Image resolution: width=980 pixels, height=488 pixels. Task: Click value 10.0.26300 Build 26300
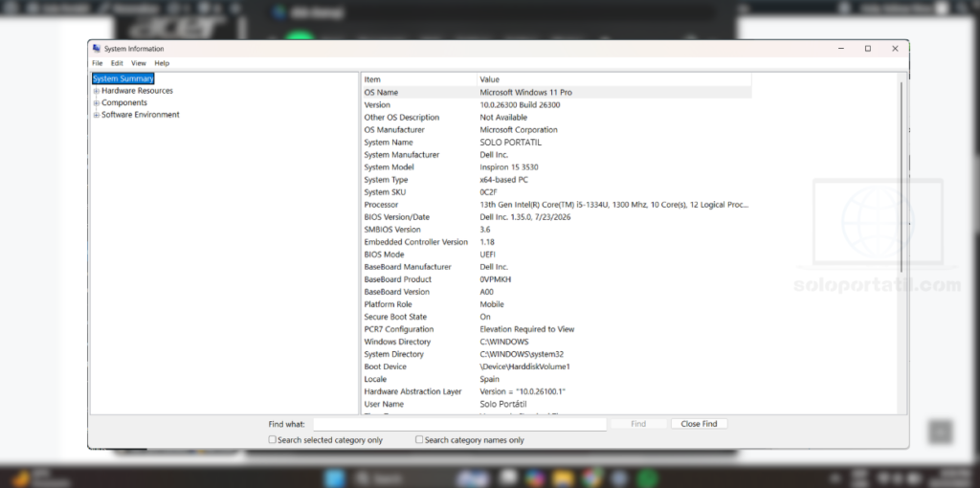(520, 105)
